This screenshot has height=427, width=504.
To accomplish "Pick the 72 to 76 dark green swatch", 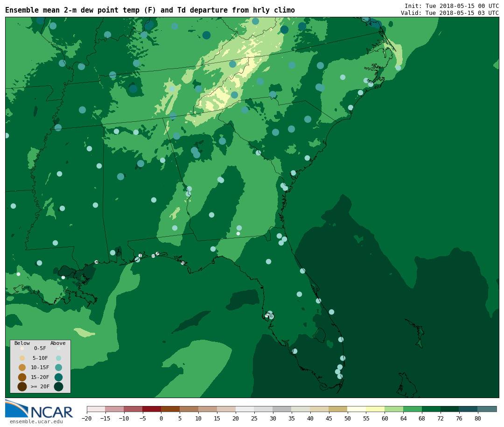I will point(450,409).
